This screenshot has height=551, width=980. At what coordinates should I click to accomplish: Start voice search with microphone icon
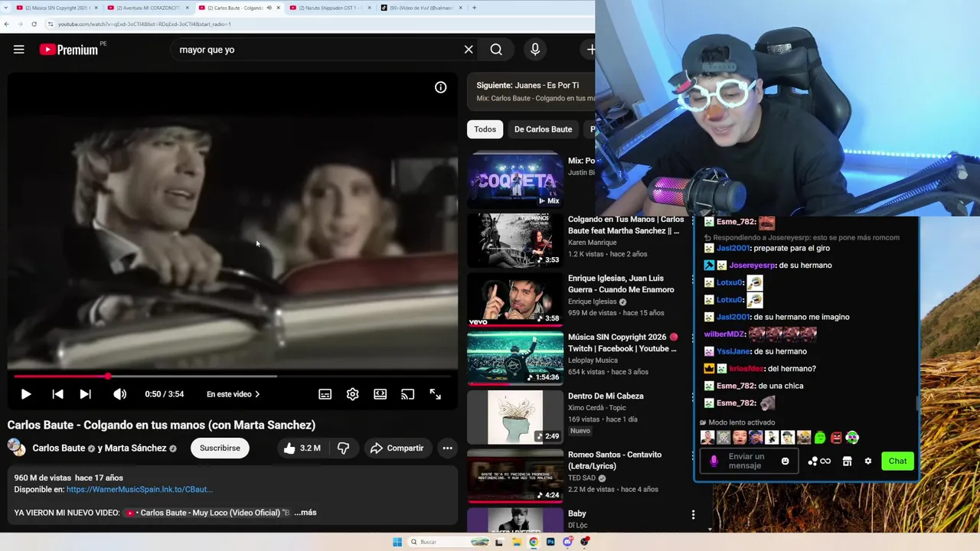(x=535, y=50)
